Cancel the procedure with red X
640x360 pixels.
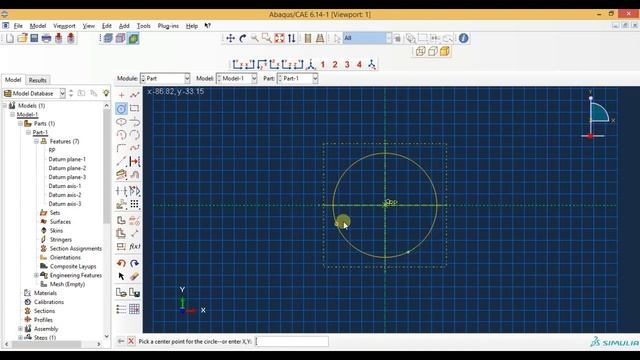[x=131, y=341]
